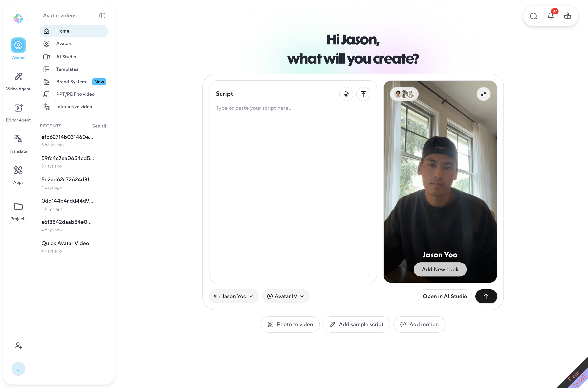Collapse the Avatar videos sidebar panel
Viewport: 588px width, 388px height.
(x=102, y=16)
